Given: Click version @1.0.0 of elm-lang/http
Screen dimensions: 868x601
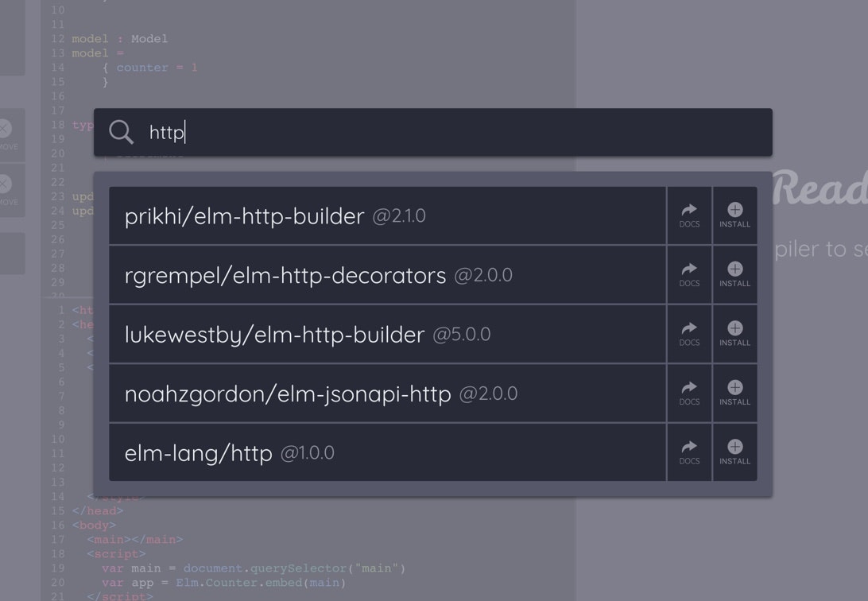Looking at the screenshot, I should coord(308,452).
